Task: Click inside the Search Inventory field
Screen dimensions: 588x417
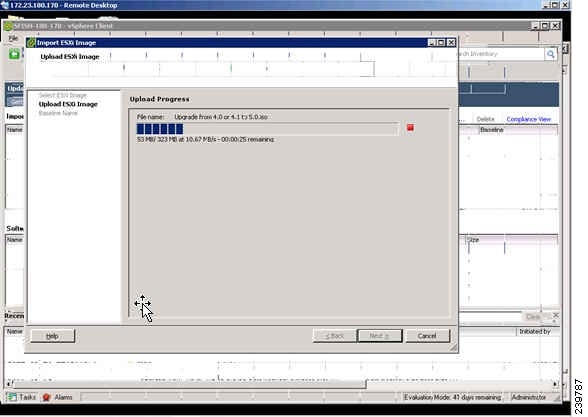Action: coord(501,54)
